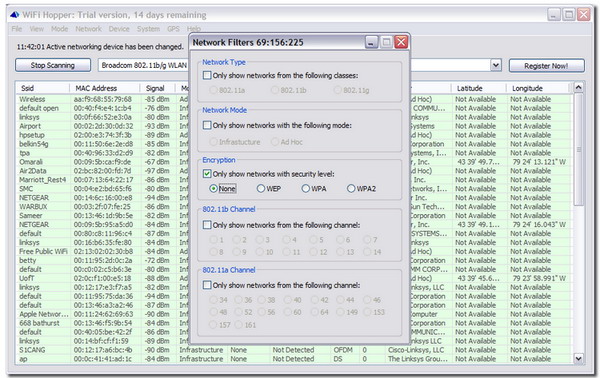Click latitude value 43 39' 49.7…
Viewport: 600px width, 378px height.
click(478, 162)
